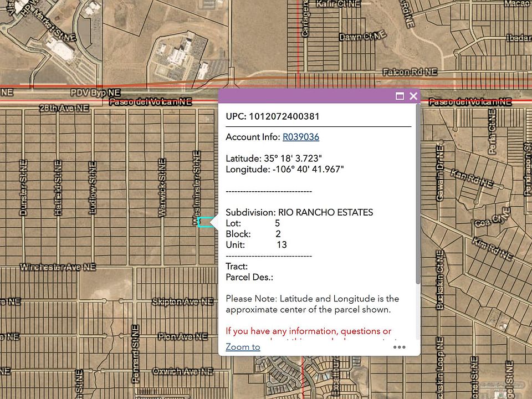Click the Penrard St NE street label

(135, 354)
